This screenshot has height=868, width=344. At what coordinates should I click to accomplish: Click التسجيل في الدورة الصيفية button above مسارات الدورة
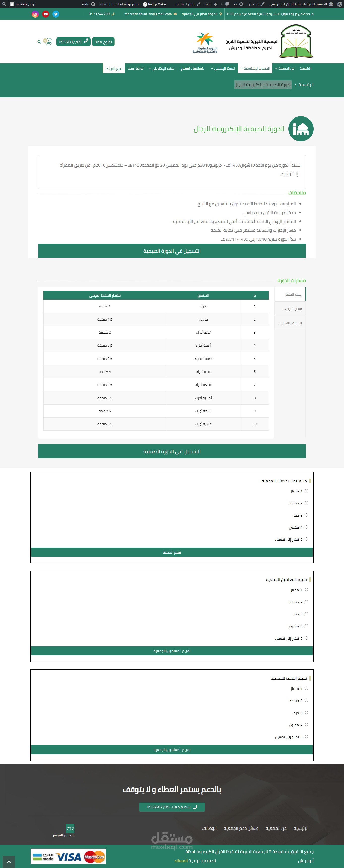click(x=172, y=251)
